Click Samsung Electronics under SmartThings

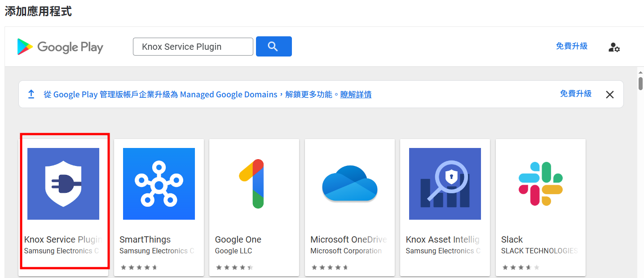pos(157,251)
